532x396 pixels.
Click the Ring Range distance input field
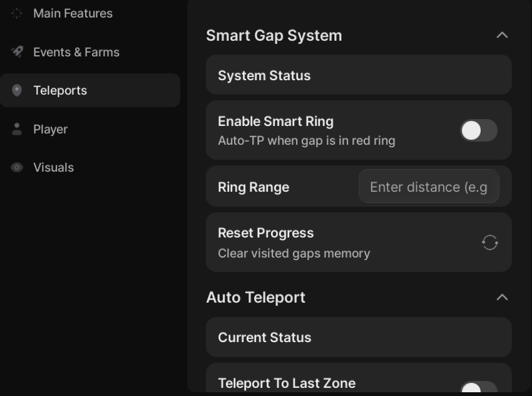pos(429,187)
